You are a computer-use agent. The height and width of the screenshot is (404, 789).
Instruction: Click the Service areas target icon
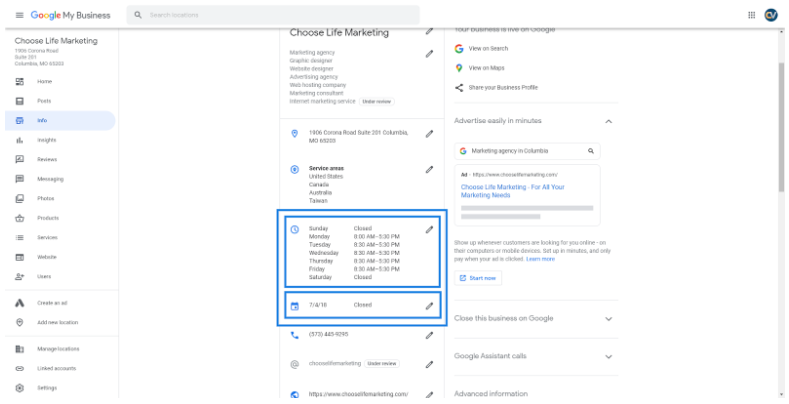pyautogui.click(x=295, y=170)
